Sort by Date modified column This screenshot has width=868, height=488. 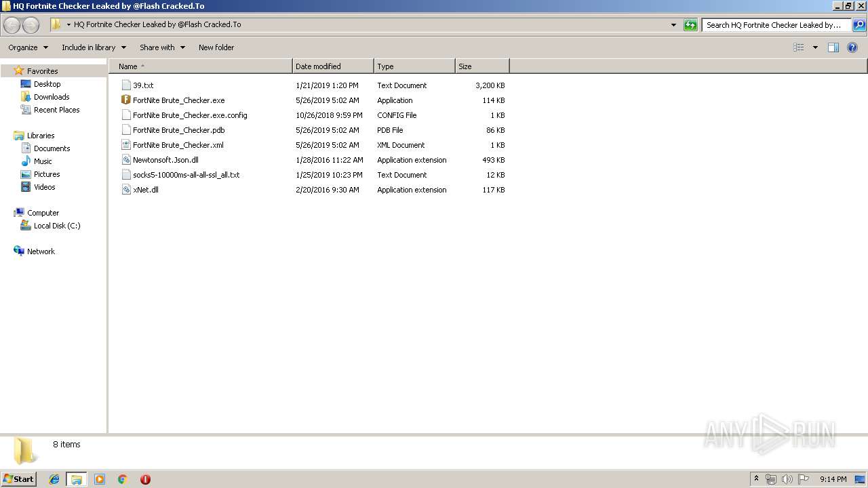tap(333, 66)
